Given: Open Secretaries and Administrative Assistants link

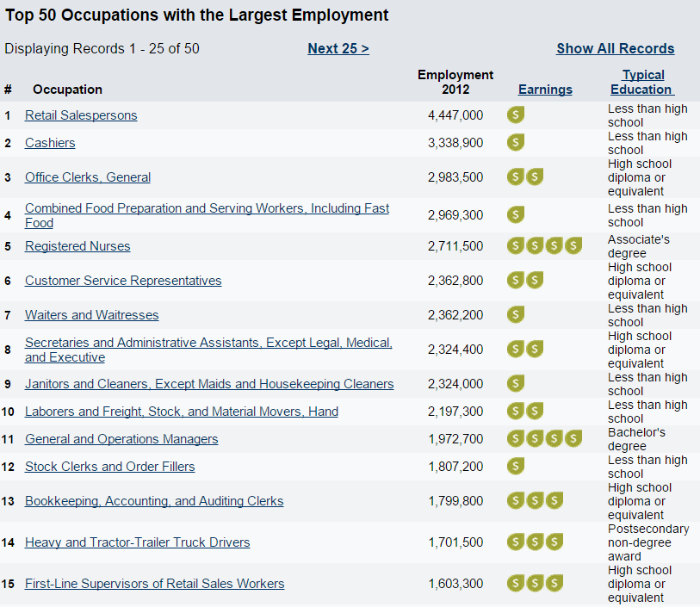Looking at the screenshot, I should 208,350.
